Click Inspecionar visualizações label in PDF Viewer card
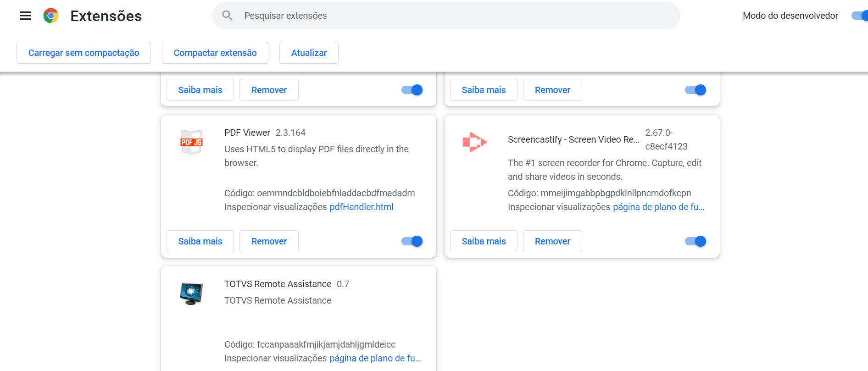 (x=275, y=207)
